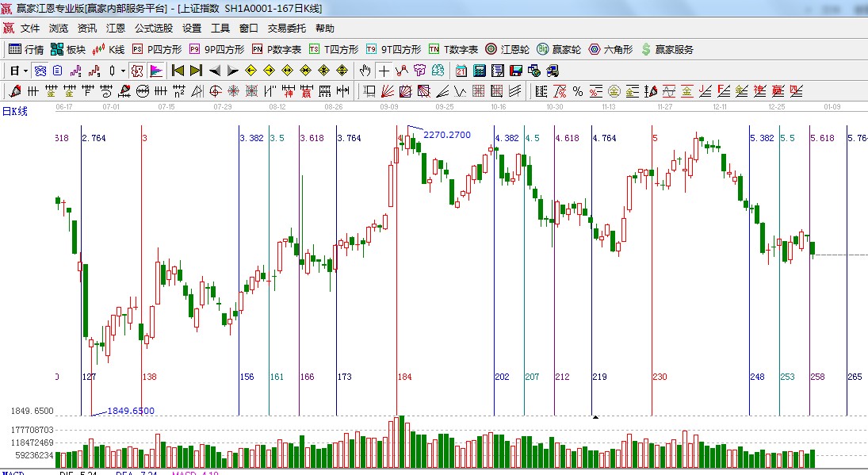Open the candlestick style dropdown arrow
The width and height of the screenshot is (868, 475).
point(122,71)
